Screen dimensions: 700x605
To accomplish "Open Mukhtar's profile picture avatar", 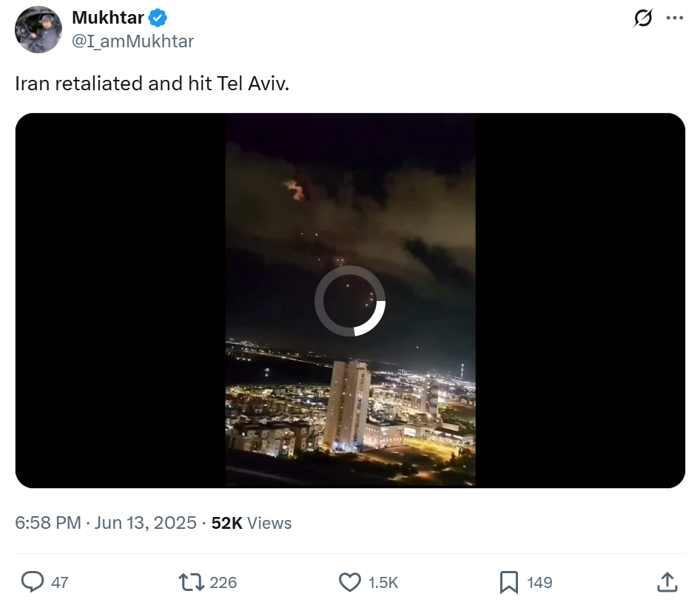I will tap(38, 30).
